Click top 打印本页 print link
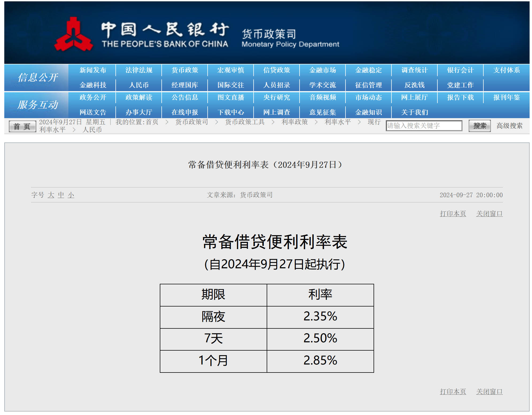532x415 pixels. tap(453, 214)
